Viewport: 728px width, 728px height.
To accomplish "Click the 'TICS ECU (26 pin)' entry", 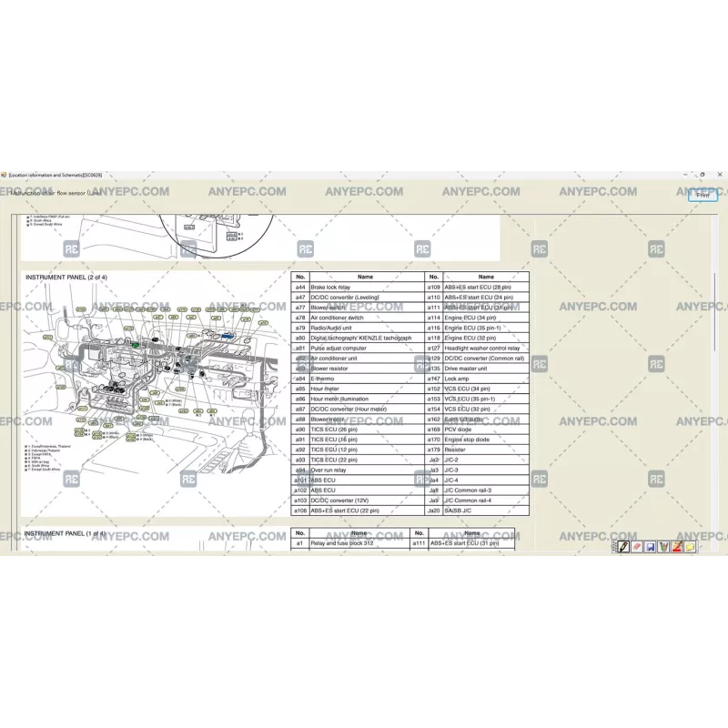I will [x=366, y=430].
